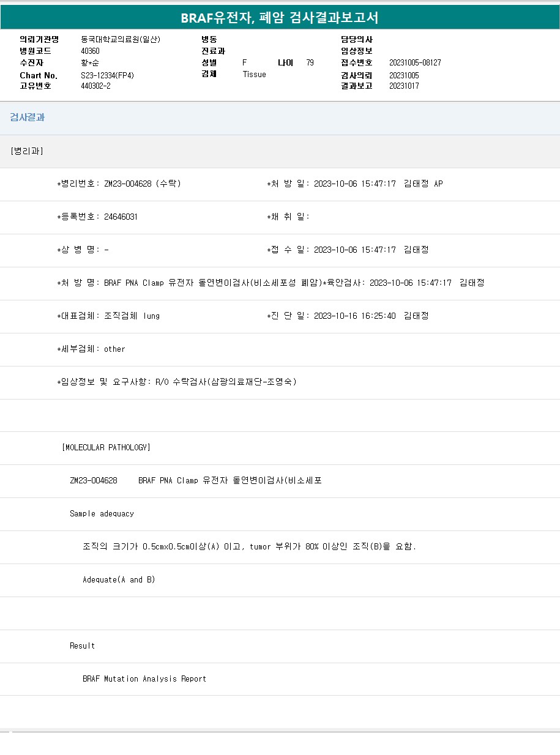Select the '[병리과]' department label

click(x=27, y=151)
